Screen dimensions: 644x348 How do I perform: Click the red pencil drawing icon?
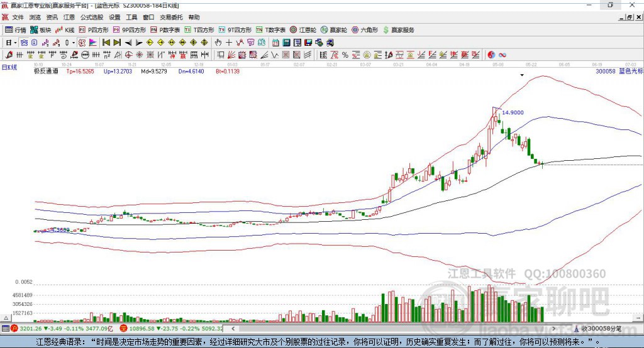coord(9,55)
